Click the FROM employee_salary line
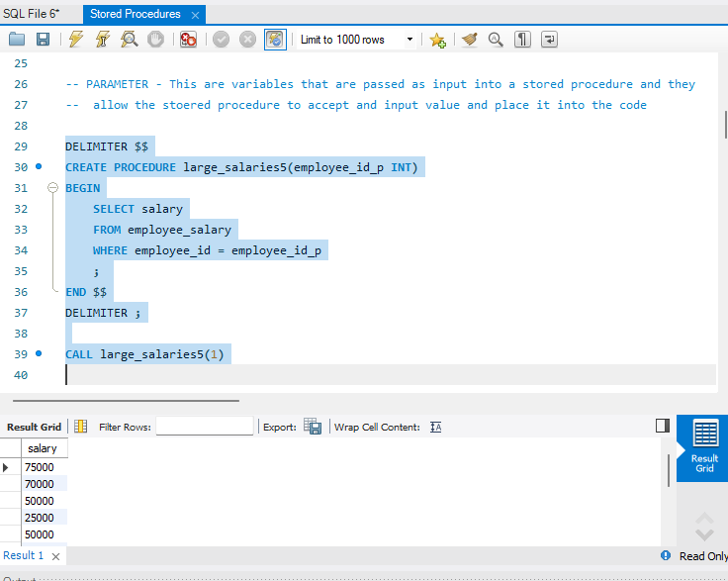The width and height of the screenshot is (728, 581). (x=162, y=230)
